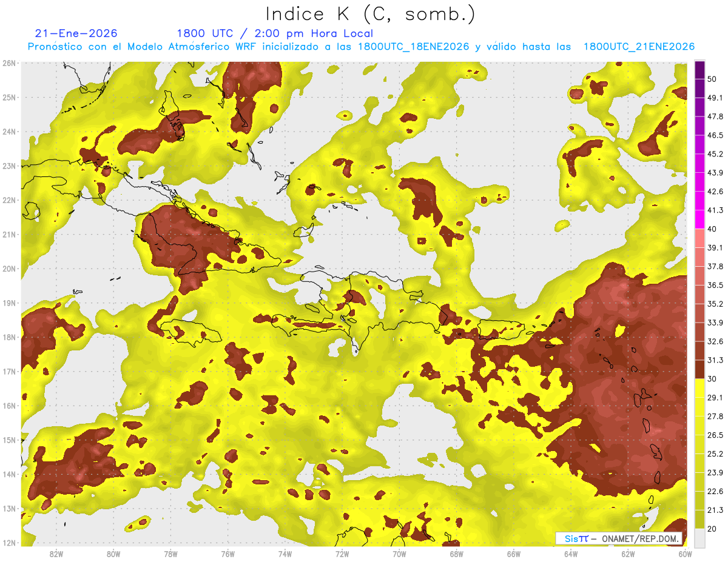Screen dimensions: 728x562
Task: Click the colorbar value '23.9'
Action: tap(715, 472)
